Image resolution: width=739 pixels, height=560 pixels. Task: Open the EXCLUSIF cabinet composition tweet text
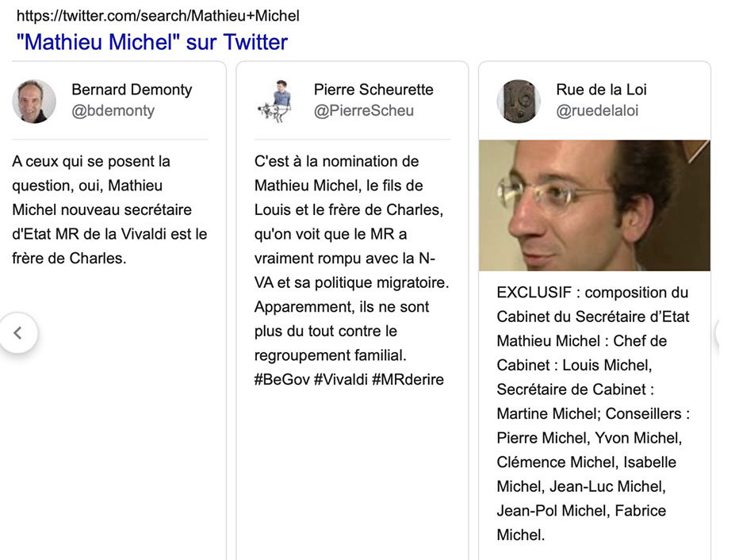[592, 413]
